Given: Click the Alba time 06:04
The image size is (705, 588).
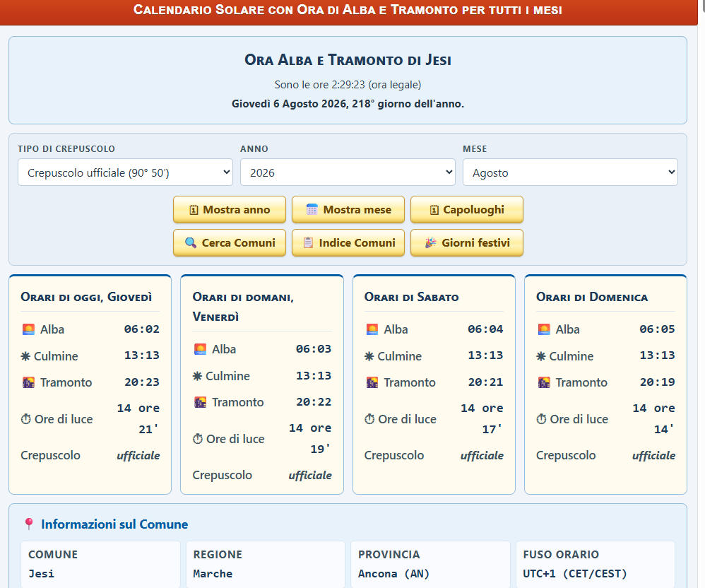Looking at the screenshot, I should coord(485,329).
